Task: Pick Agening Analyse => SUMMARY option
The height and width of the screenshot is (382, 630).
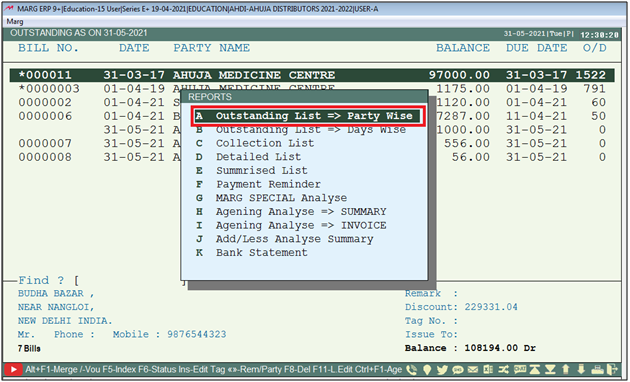Action: 301,212
